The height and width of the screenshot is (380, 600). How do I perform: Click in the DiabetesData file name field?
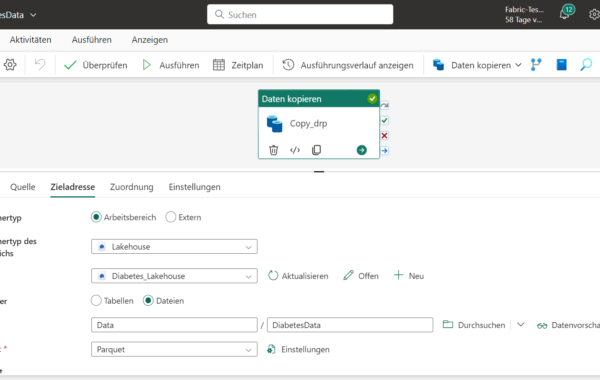click(350, 325)
